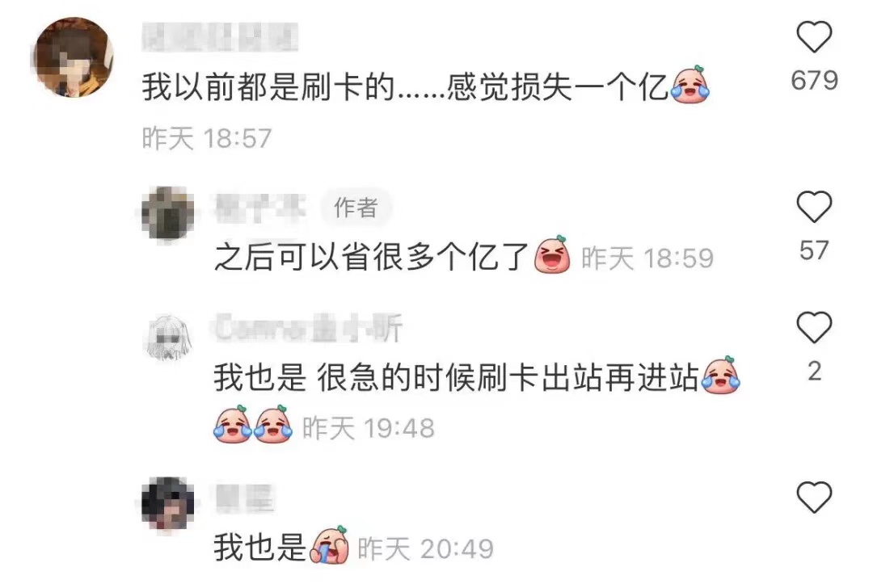Open the author's avatar beside the 作者 badge
The image size is (873, 588).
[168, 213]
